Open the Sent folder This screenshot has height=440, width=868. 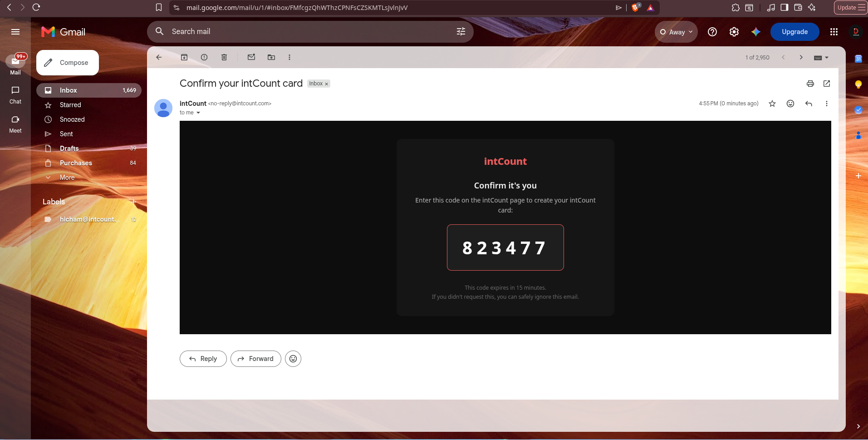(x=89, y=134)
